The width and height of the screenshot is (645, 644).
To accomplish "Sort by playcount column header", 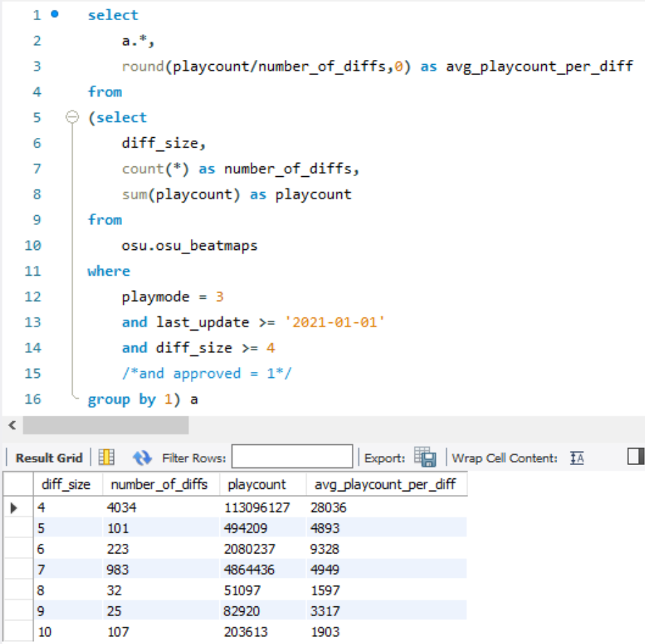I will tap(263, 485).
